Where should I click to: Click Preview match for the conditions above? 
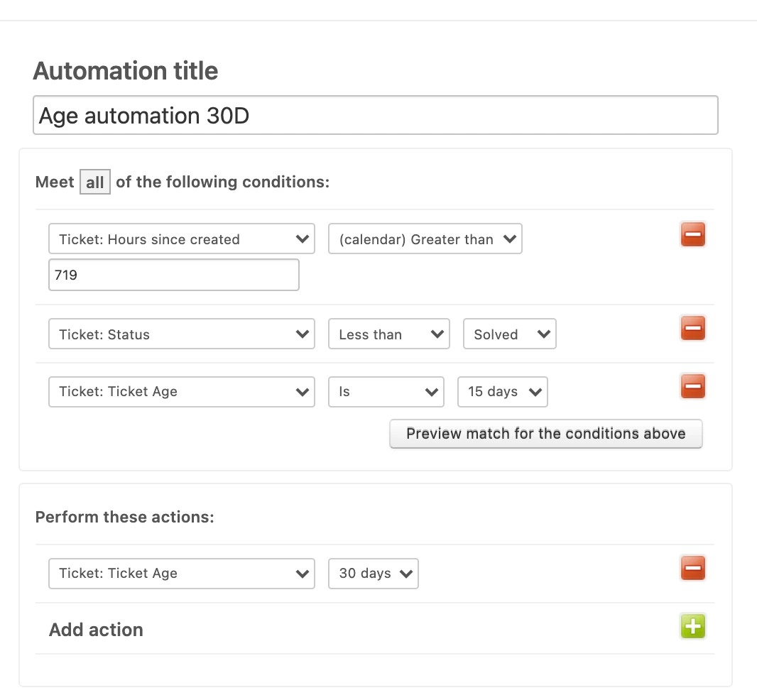[x=545, y=434]
